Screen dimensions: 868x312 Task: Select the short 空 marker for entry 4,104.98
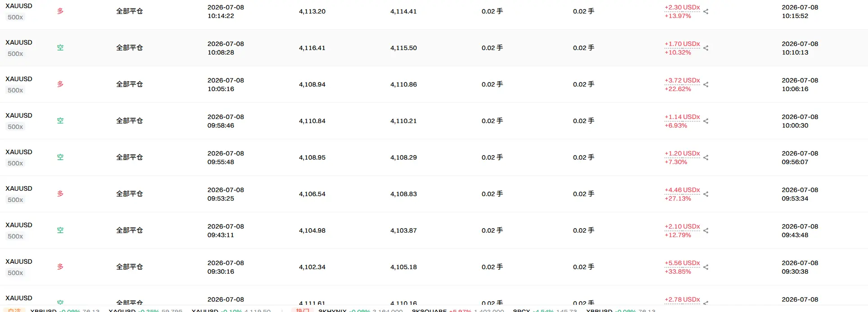pyautogui.click(x=60, y=230)
